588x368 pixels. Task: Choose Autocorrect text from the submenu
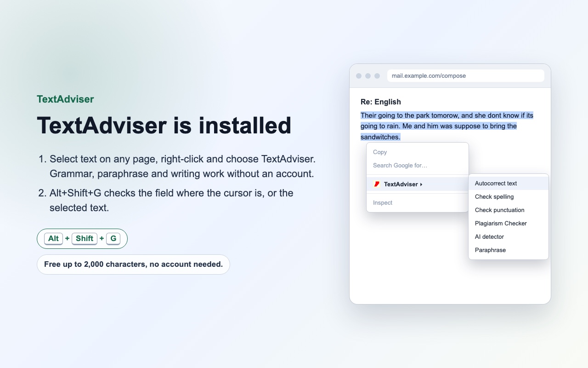click(509, 183)
